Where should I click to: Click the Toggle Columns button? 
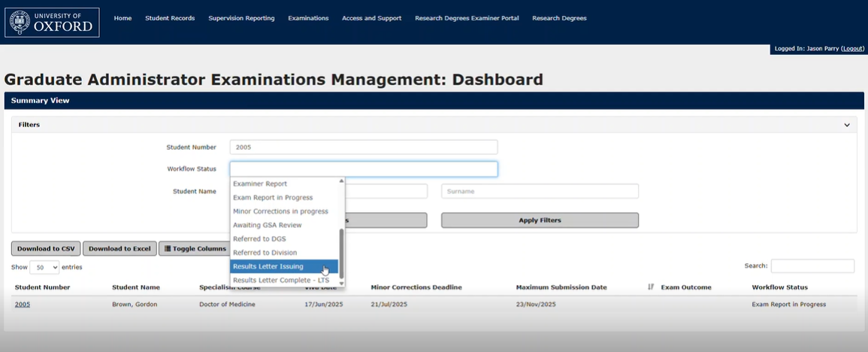tap(195, 249)
